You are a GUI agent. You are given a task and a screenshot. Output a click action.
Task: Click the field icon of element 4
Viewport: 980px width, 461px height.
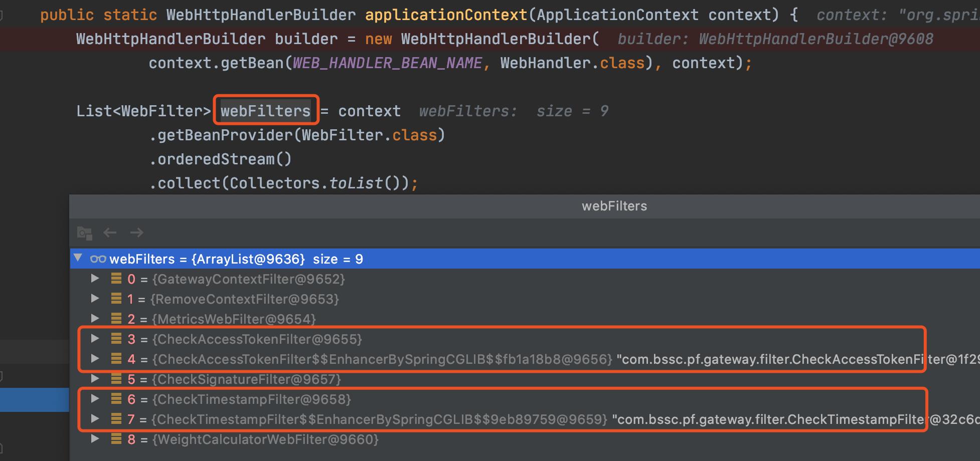[116, 359]
